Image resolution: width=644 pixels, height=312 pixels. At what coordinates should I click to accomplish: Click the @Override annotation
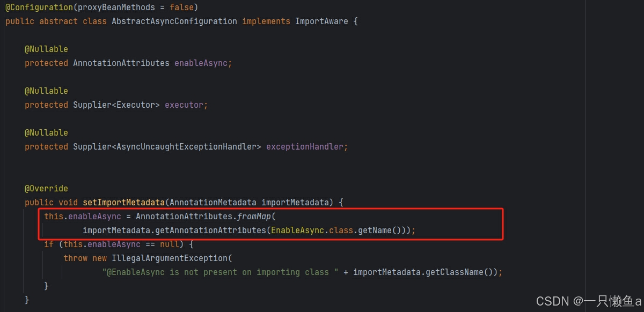(47, 189)
